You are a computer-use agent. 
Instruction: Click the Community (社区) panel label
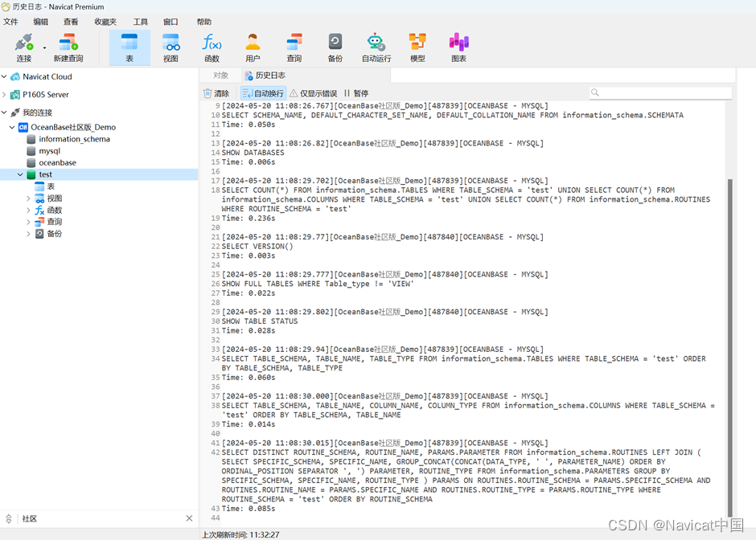(x=30, y=519)
